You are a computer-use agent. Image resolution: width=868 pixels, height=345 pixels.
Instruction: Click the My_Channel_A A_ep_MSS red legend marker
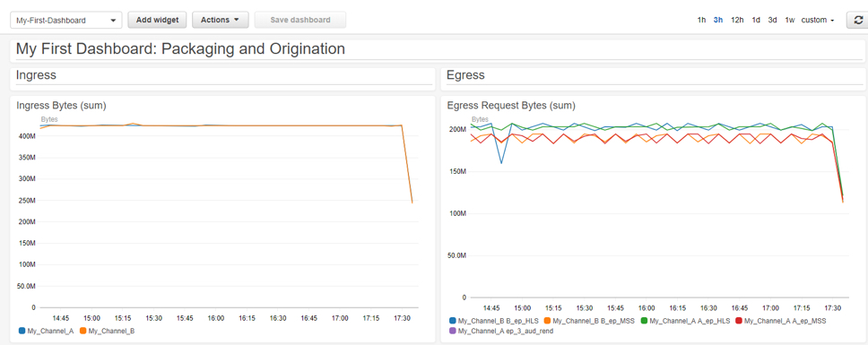740,321
